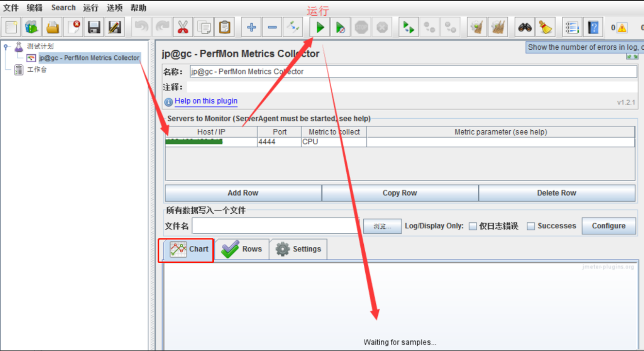644x351 pixels.
Task: Switch to the Rows tab
Action: [x=243, y=249]
